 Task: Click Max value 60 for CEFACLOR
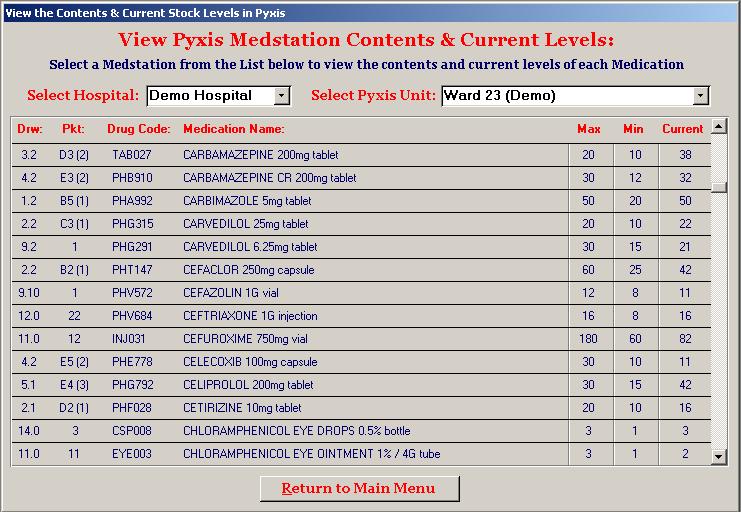tap(588, 270)
